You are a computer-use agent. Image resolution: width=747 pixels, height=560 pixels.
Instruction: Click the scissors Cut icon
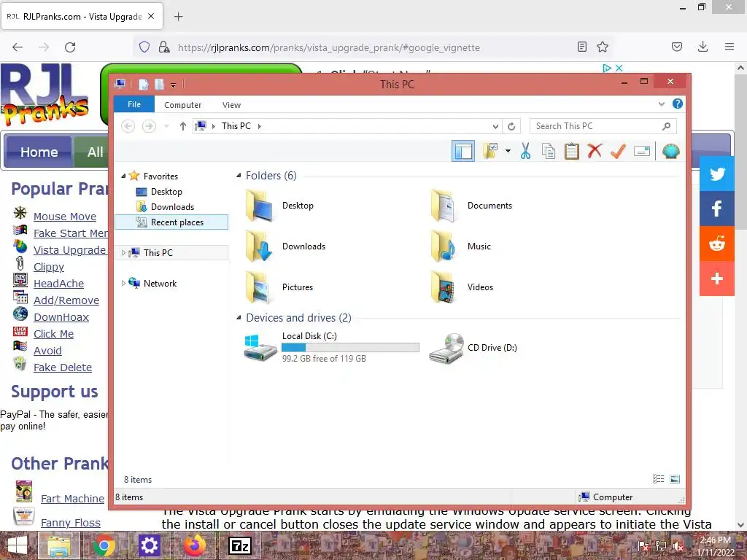(525, 152)
